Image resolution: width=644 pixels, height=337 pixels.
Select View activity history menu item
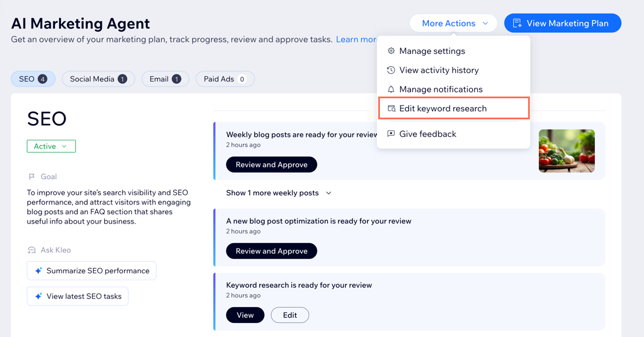439,70
